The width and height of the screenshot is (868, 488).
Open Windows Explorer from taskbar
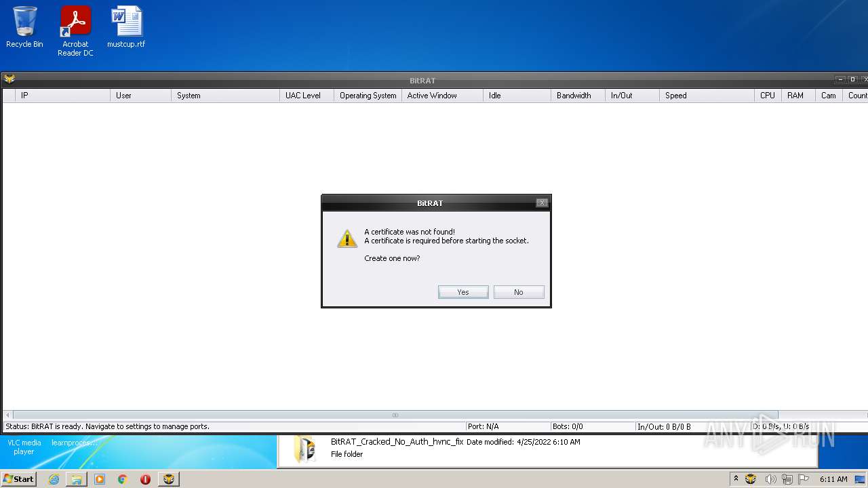pos(77,479)
